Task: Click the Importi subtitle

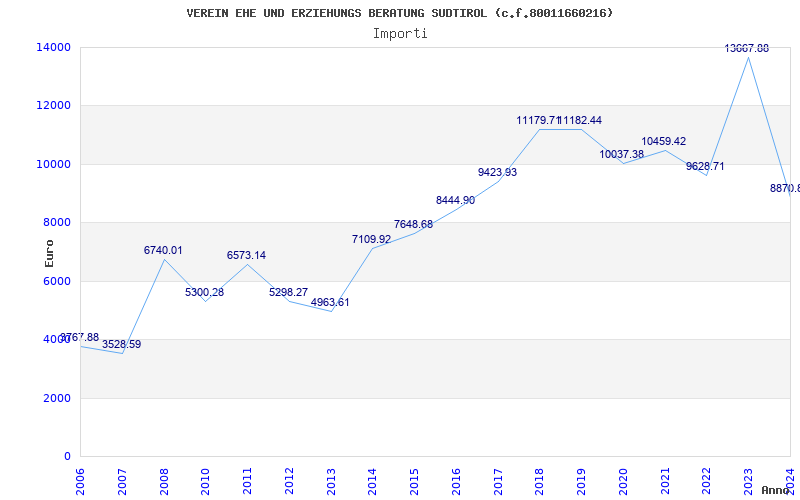Action: 400,34
